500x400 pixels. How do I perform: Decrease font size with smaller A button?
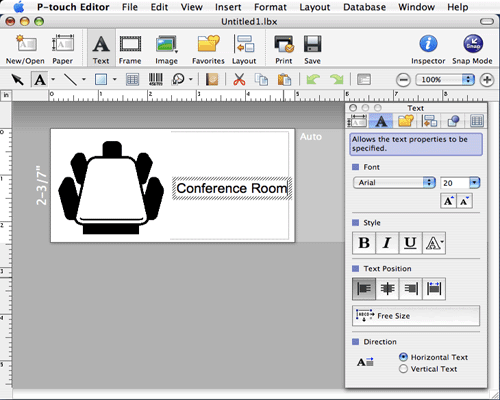pyautogui.click(x=464, y=201)
